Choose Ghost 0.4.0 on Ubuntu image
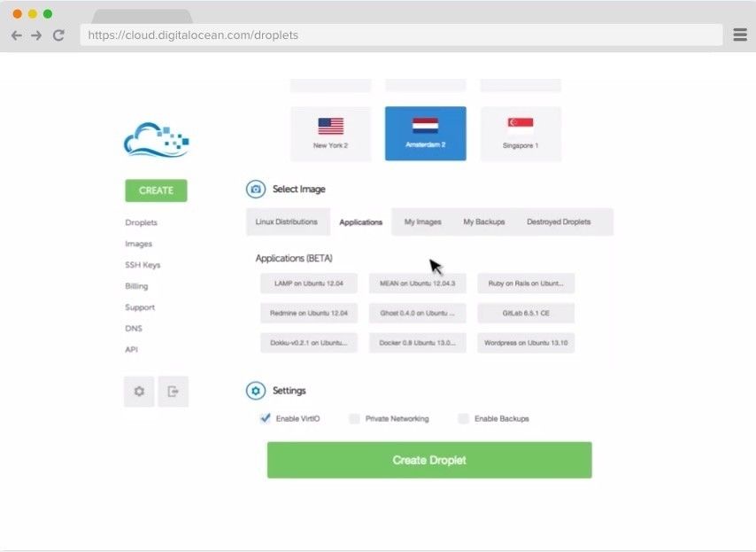756x552 pixels. point(418,313)
